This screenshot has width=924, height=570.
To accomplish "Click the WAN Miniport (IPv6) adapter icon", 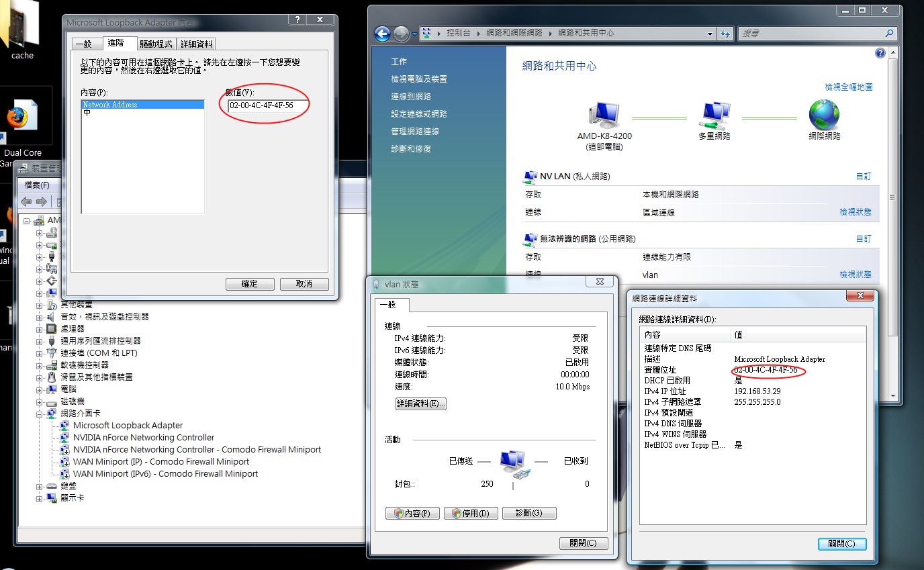I will pyautogui.click(x=64, y=474).
